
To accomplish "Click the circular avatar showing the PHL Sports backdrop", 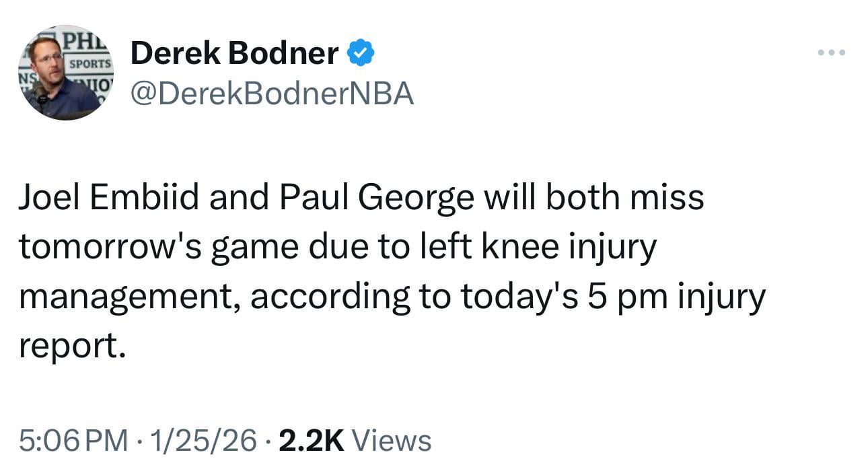I will [x=65, y=69].
